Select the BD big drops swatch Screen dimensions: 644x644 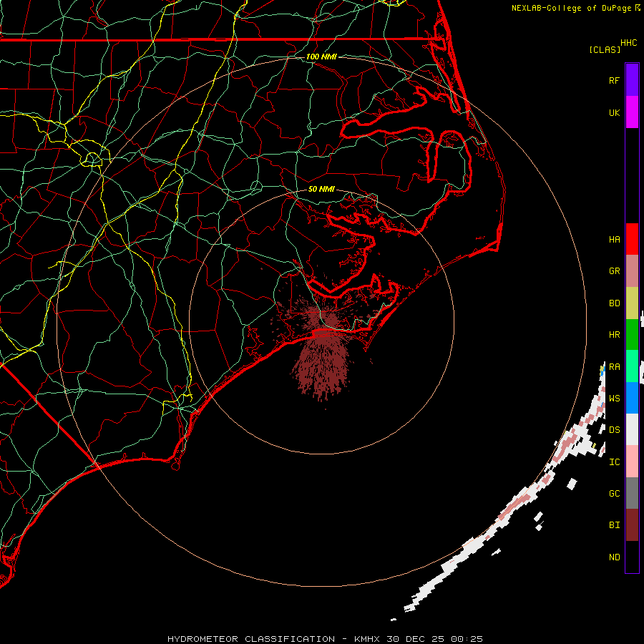click(x=632, y=303)
